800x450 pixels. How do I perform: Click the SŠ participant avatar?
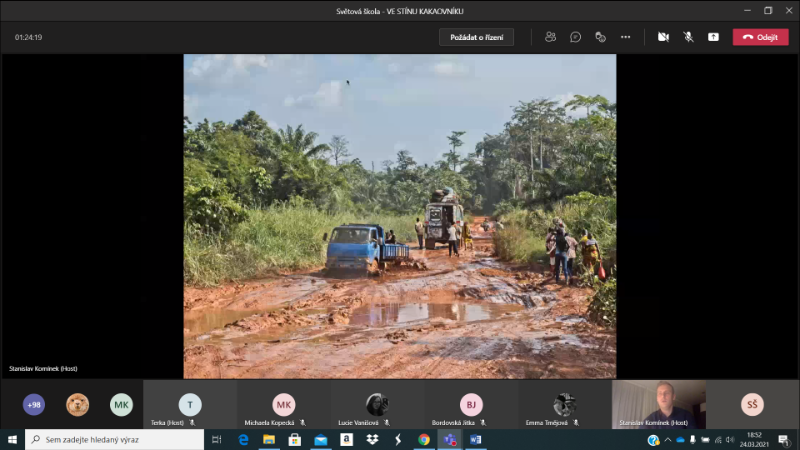tap(752, 405)
